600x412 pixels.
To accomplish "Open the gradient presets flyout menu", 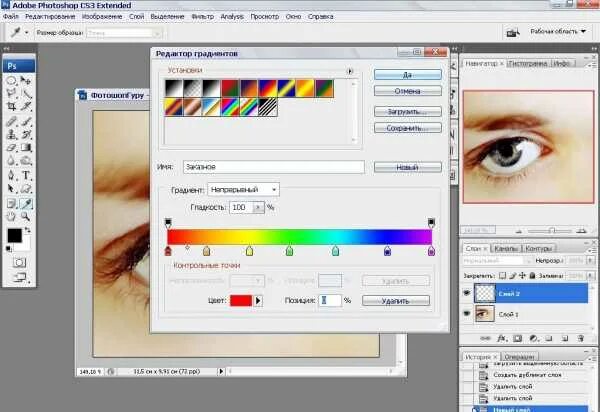I will [350, 71].
